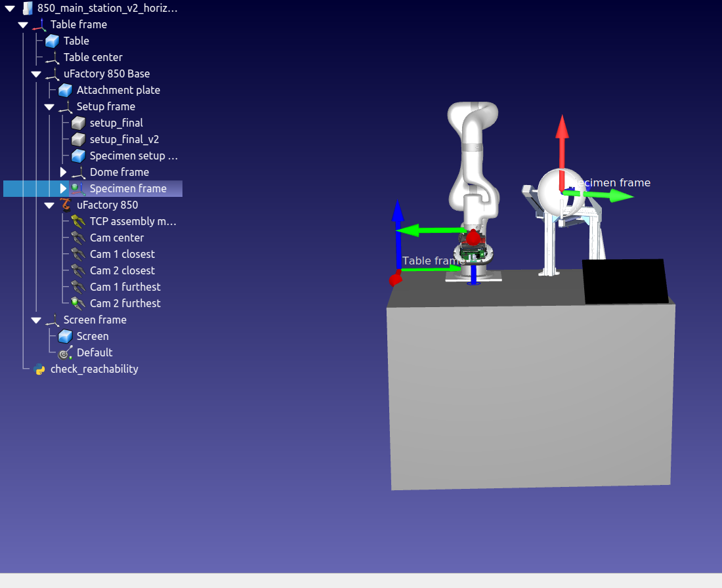Click the orange robot icon for uFactory 850

[66, 205]
